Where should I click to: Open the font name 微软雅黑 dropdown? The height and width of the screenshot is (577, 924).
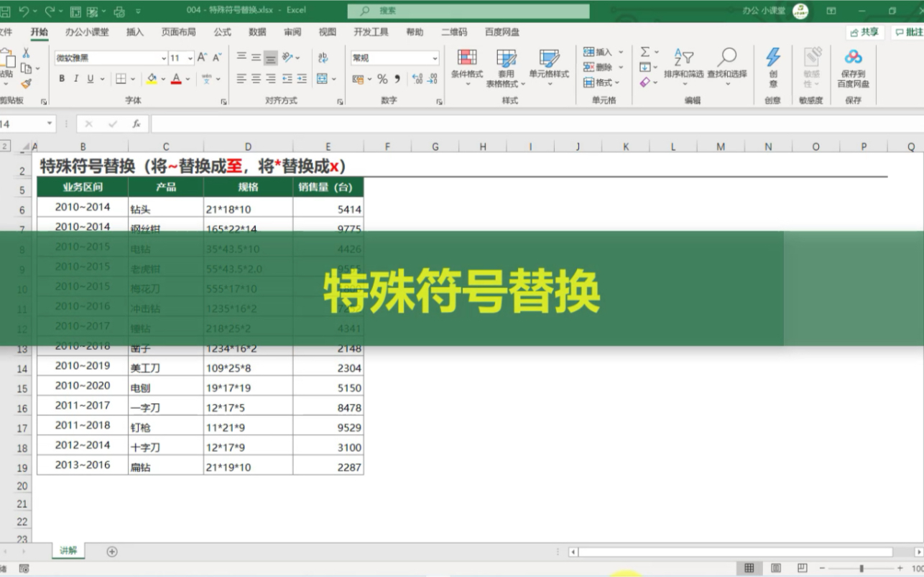pyautogui.click(x=163, y=58)
